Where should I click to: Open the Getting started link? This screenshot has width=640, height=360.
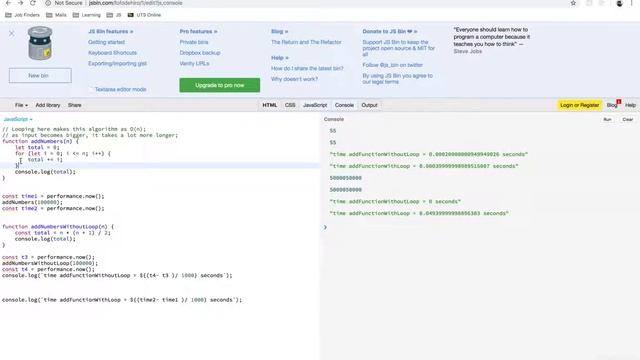coord(107,42)
